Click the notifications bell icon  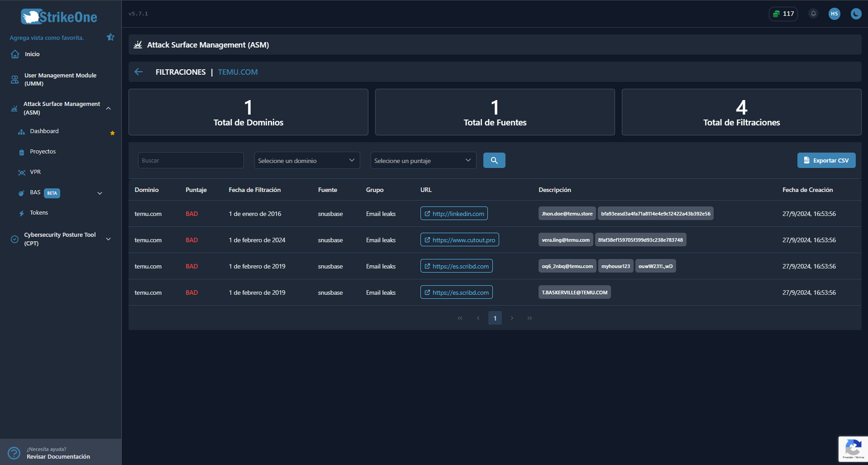tap(813, 14)
